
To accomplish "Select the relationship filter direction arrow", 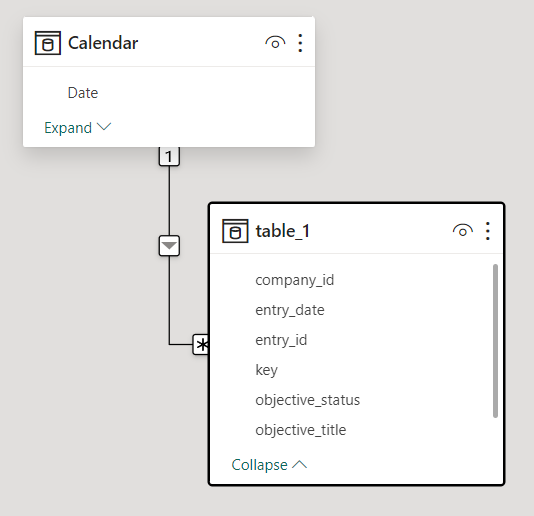I will (x=169, y=246).
